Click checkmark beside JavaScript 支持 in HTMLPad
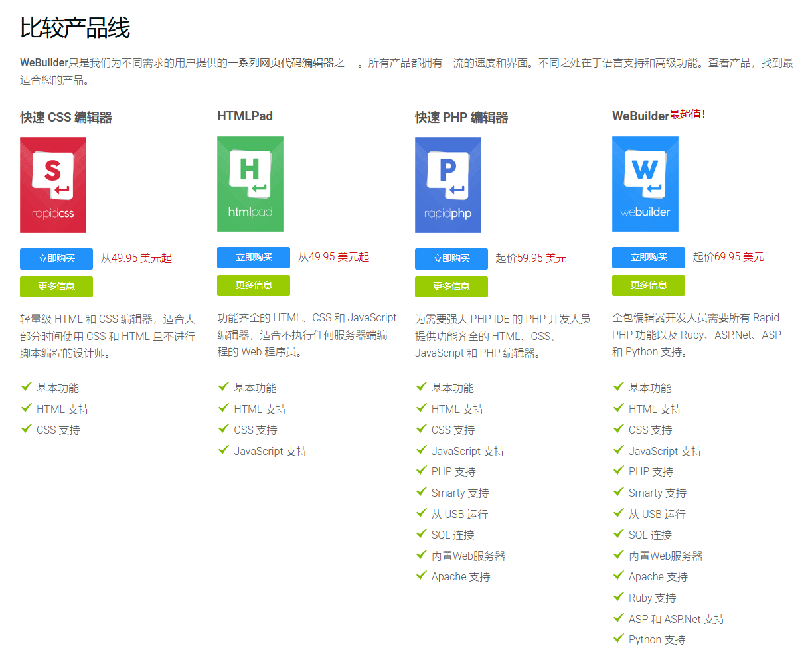Image resolution: width=812 pixels, height=664 pixels. [x=224, y=450]
